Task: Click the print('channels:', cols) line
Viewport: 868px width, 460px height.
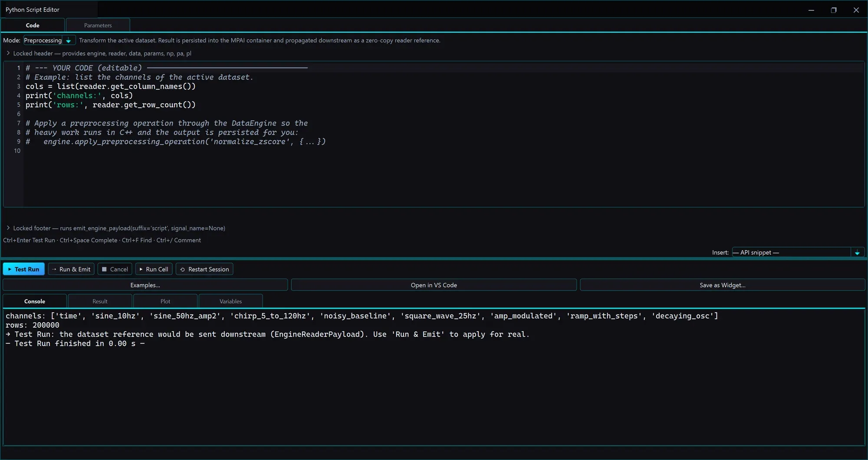Action: [x=79, y=96]
